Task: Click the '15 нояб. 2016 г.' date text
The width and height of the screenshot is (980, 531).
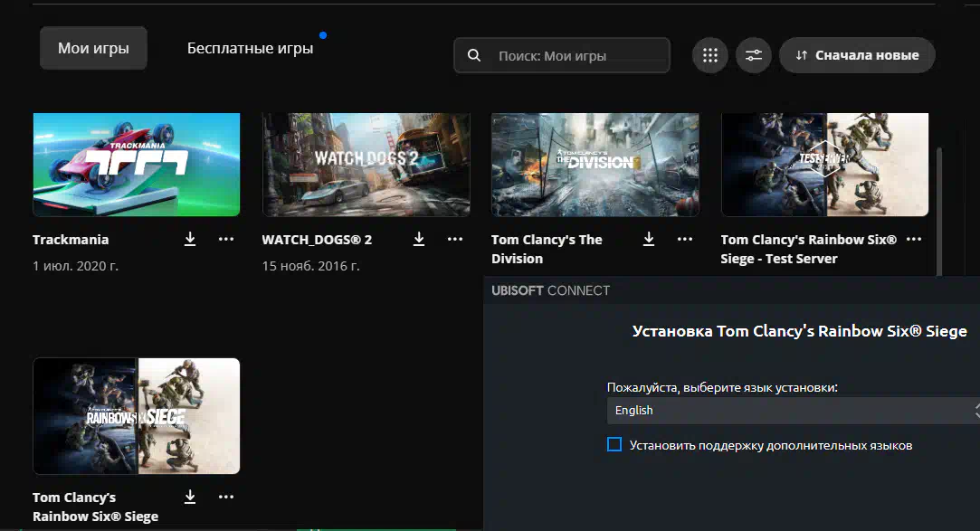Action: tap(310, 266)
